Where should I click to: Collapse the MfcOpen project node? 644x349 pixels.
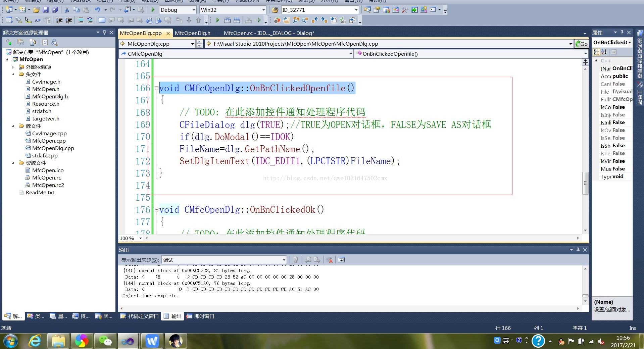[x=7, y=59]
